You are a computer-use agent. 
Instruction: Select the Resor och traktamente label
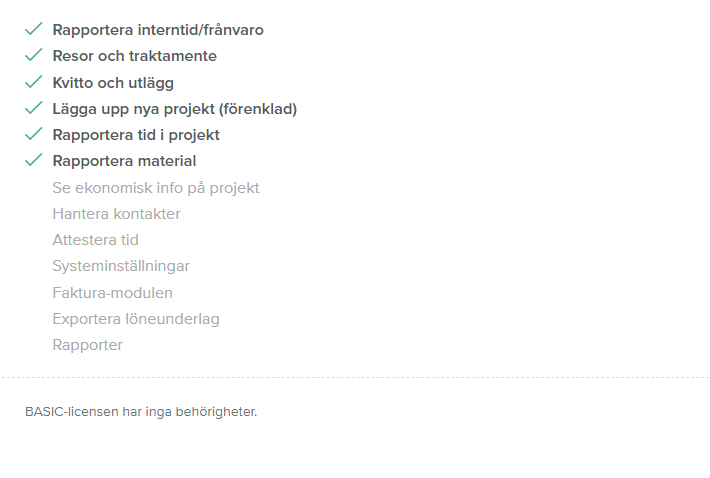click(134, 56)
